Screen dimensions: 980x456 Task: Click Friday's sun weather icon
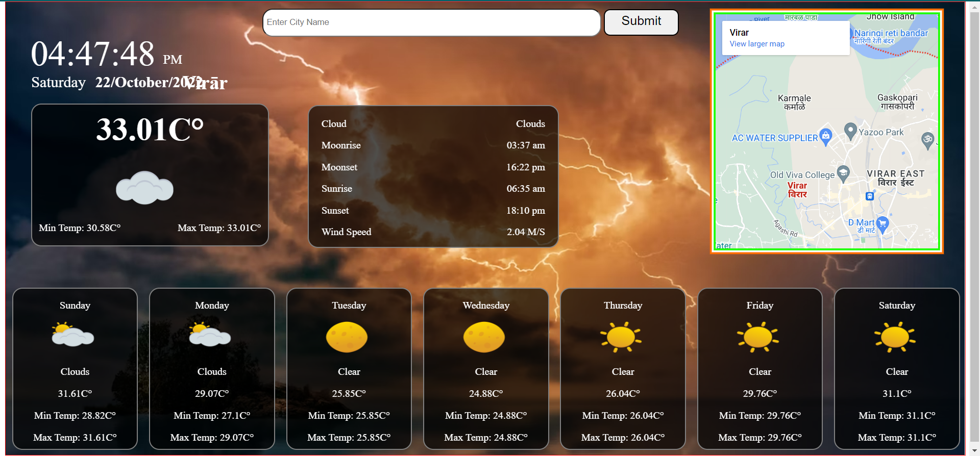point(758,337)
